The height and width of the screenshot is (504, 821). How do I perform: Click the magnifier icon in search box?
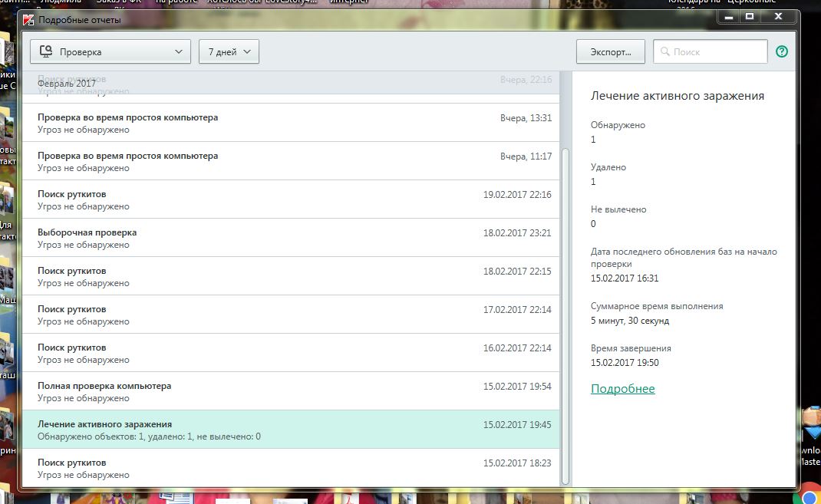point(664,52)
